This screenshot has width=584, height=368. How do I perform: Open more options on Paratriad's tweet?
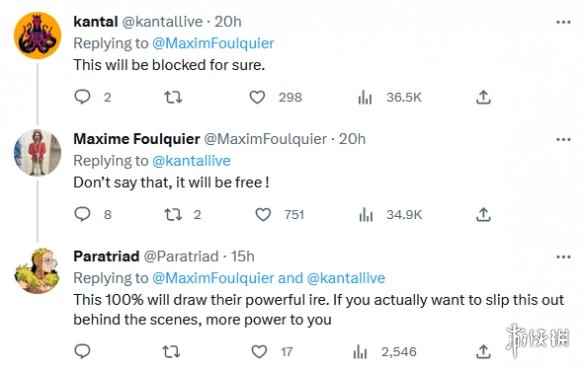564,257
